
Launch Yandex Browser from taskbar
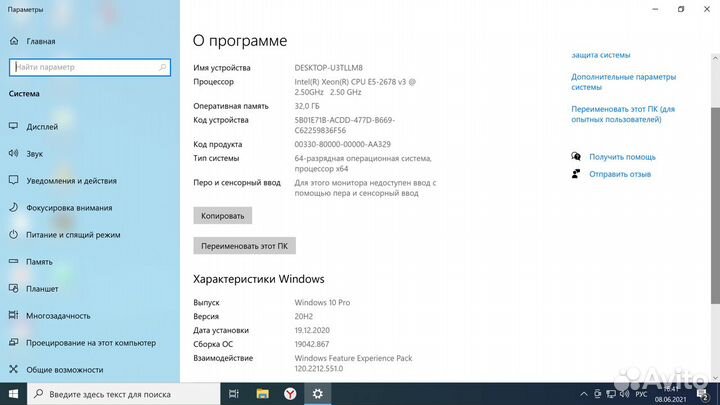click(290, 394)
